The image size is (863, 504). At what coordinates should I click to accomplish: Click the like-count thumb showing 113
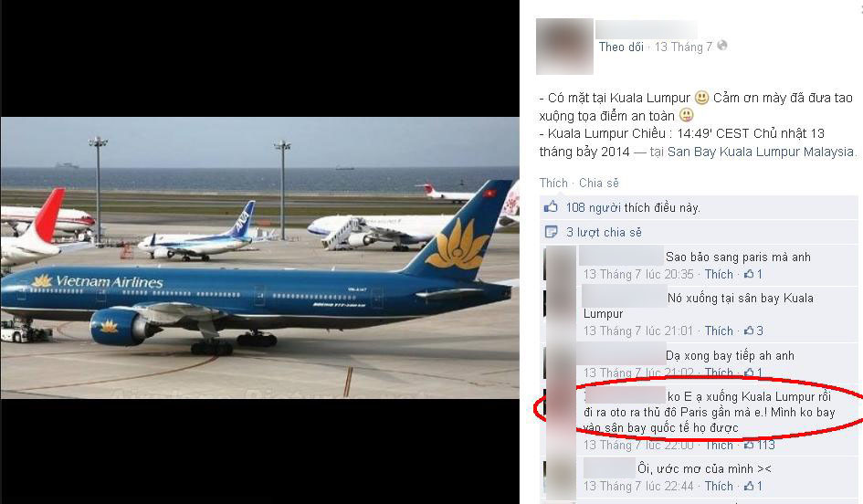pyautogui.click(x=749, y=445)
